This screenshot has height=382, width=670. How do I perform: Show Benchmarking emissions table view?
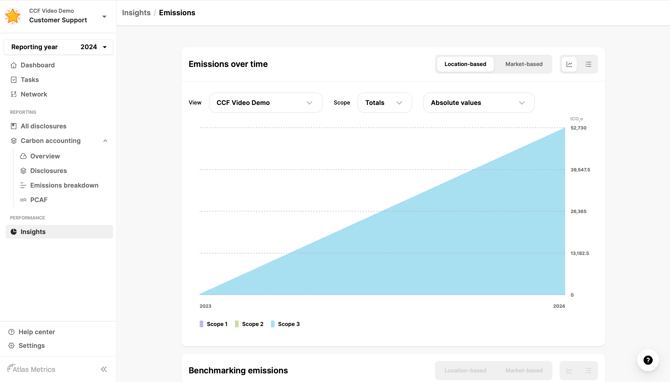[x=588, y=370]
